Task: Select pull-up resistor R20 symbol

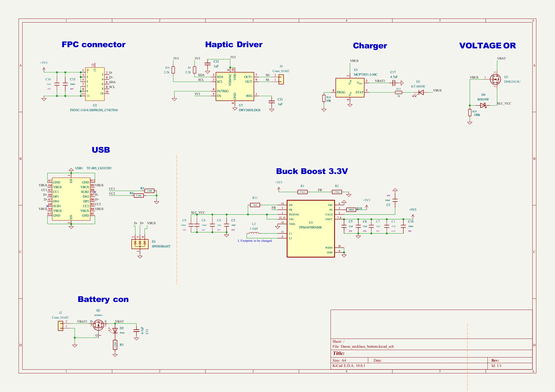Action: (x=173, y=70)
